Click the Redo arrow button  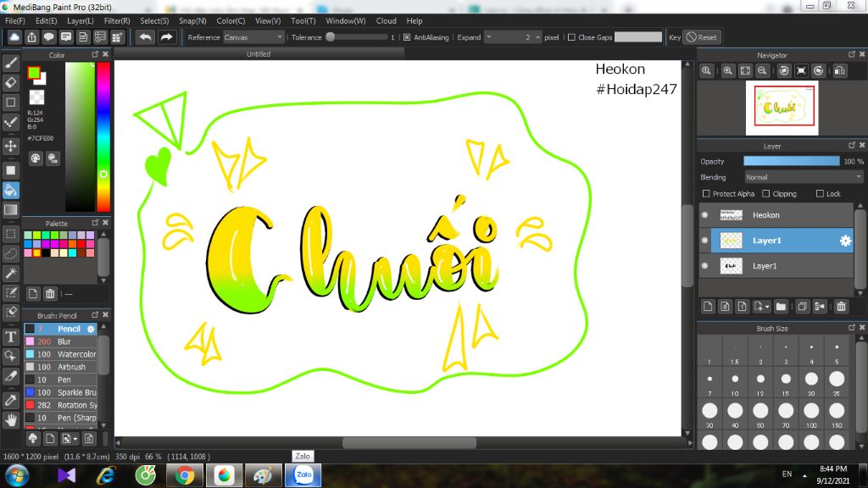point(166,37)
